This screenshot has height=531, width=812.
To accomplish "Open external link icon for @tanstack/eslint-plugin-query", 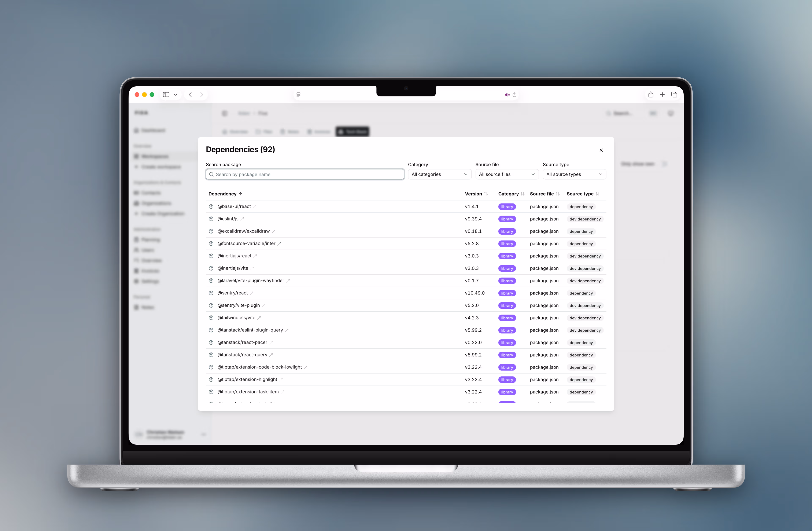I will click(287, 330).
